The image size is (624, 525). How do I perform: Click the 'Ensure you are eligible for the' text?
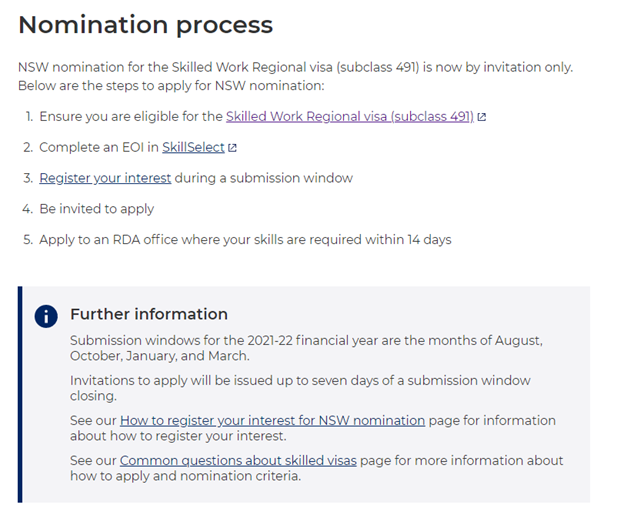coord(131,117)
